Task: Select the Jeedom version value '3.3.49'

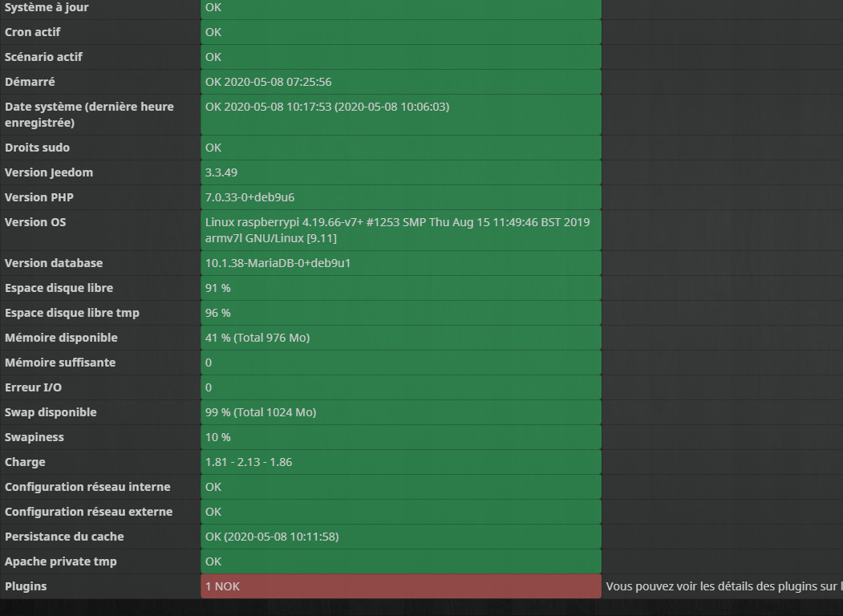Action: coord(221,172)
